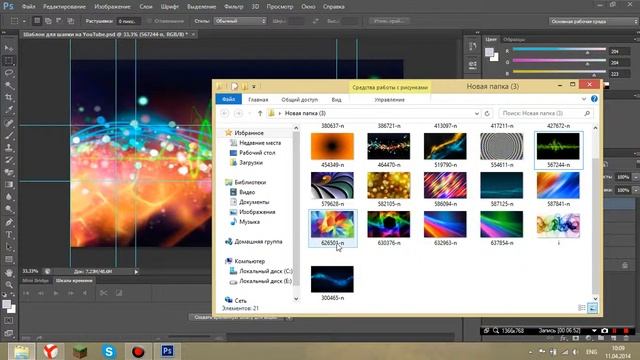640x360 pixels.
Task: Select the Clone Stamp tool
Action: (x=9, y=147)
